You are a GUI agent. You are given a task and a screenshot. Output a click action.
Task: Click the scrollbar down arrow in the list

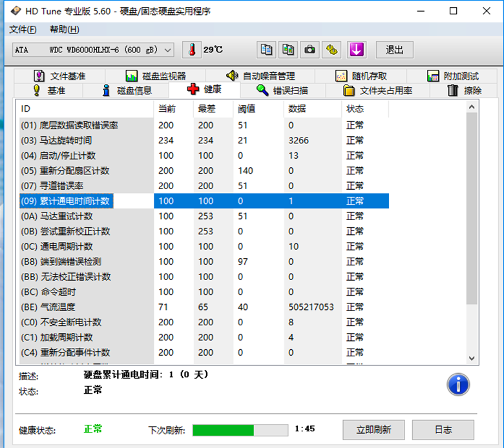tap(472, 358)
